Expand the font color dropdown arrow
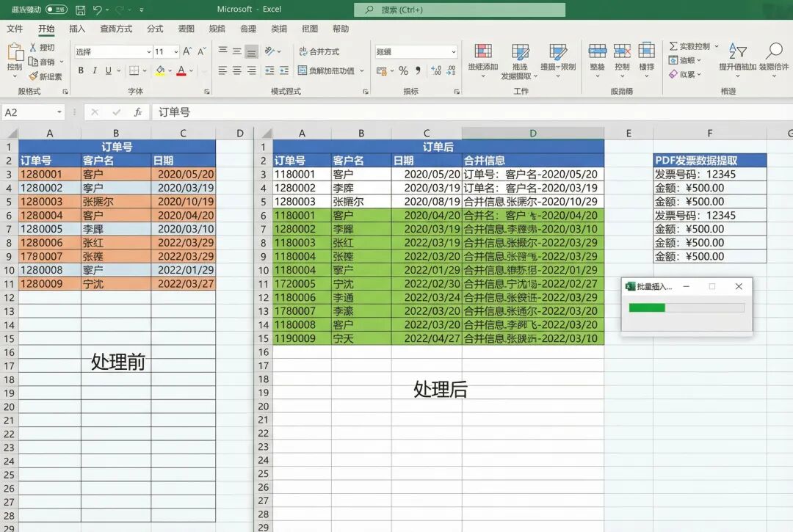 pos(191,70)
